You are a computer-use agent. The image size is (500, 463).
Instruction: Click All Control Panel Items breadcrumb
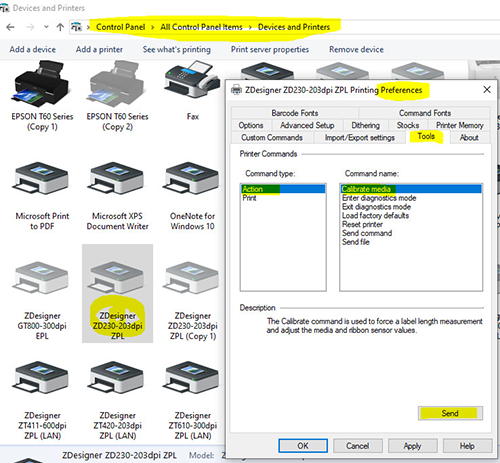(201, 27)
